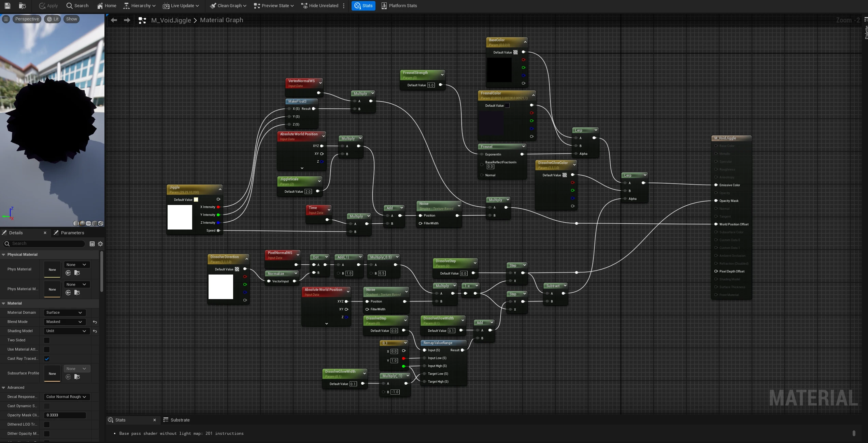Collapse the Physical Material section
The image size is (868, 443).
[x=4, y=255]
